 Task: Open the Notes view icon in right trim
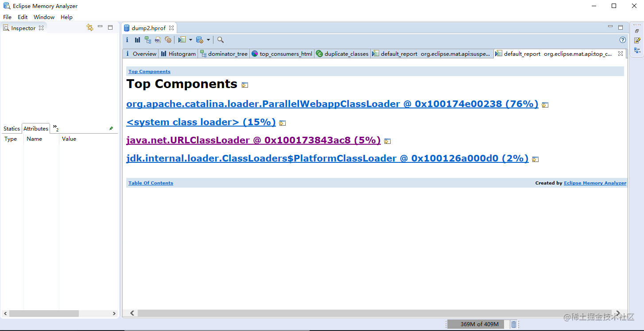[637, 40]
